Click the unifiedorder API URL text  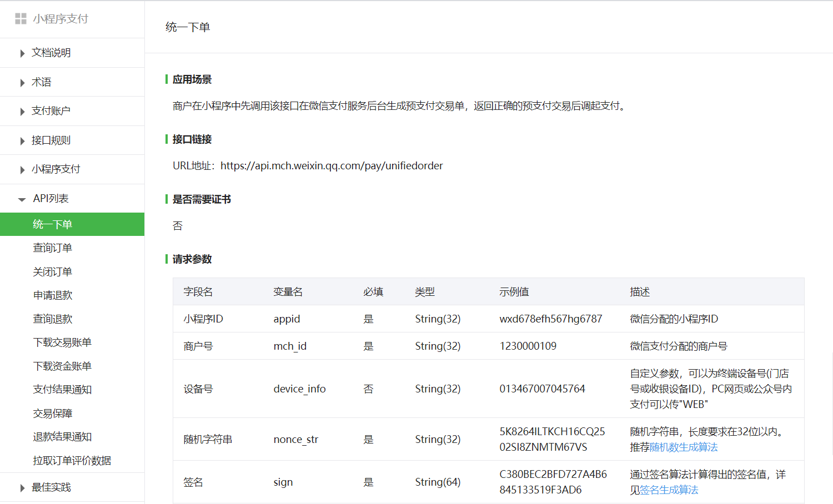click(332, 166)
